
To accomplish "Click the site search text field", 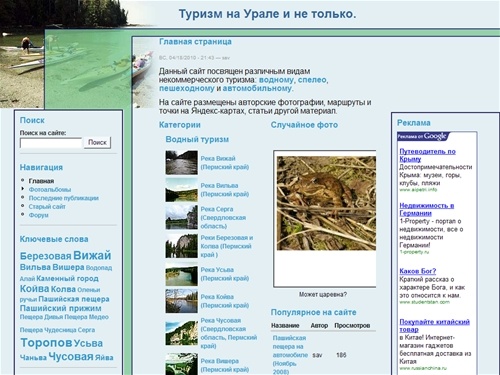I will 51,143.
